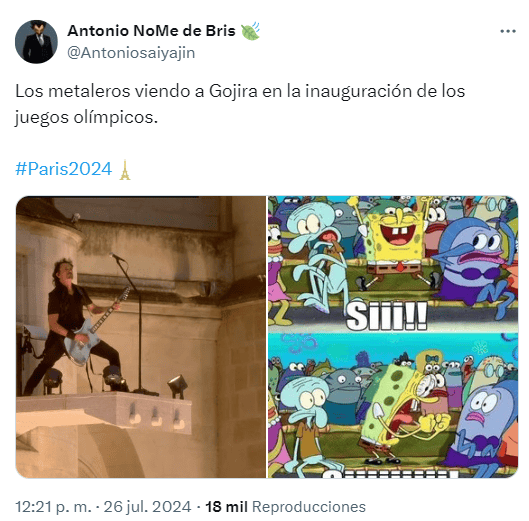
Task: Click the Siii!! caption in the meme
Action: [387, 316]
